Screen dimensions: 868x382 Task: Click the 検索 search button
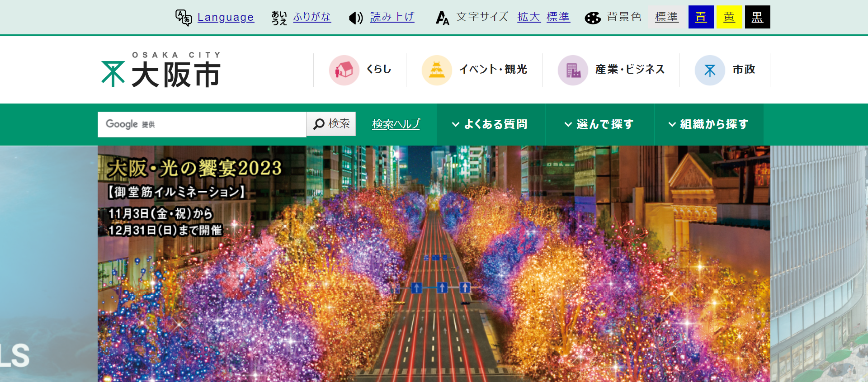(x=331, y=124)
